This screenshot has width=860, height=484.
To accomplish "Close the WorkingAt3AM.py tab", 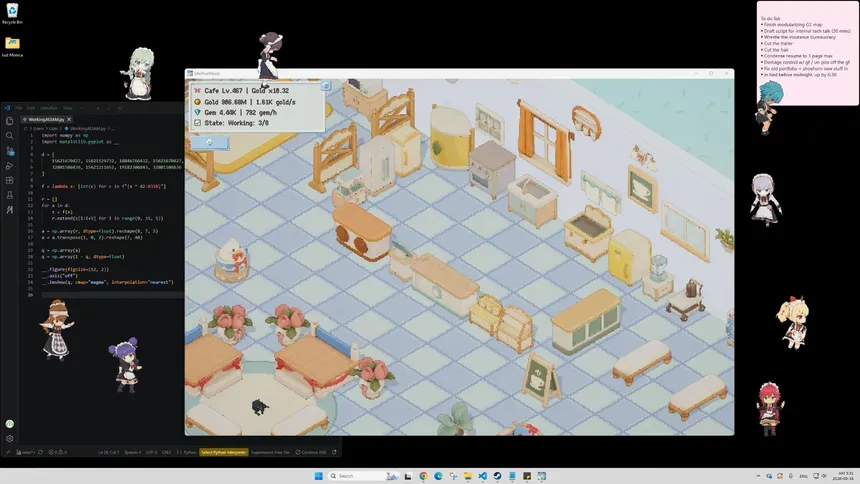I will click(69, 119).
